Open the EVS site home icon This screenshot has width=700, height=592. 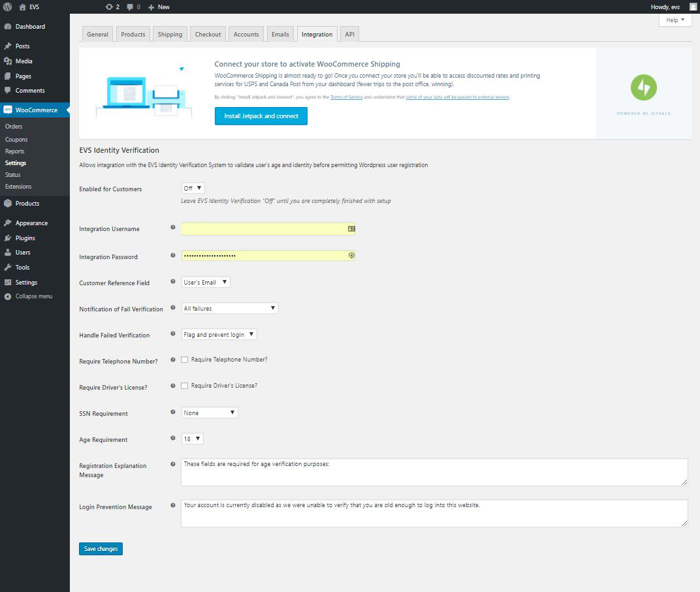point(23,7)
